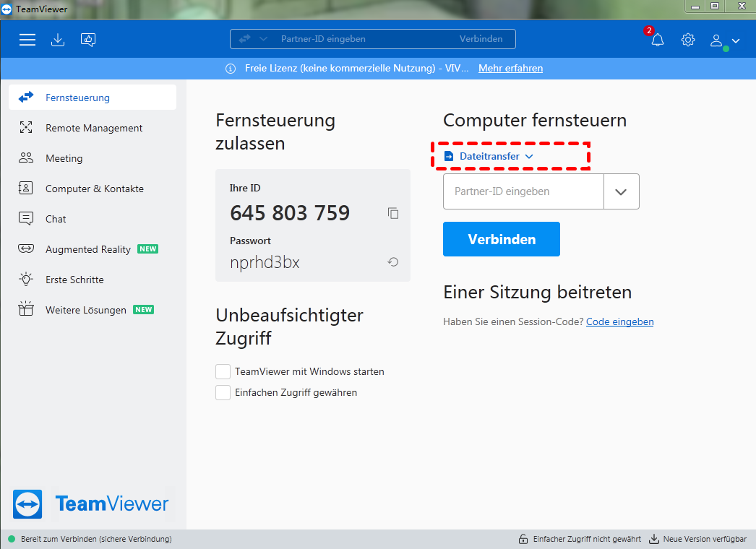Viewport: 756px width, 549px height.
Task: Click Verbinden in the top bar
Action: point(481,38)
